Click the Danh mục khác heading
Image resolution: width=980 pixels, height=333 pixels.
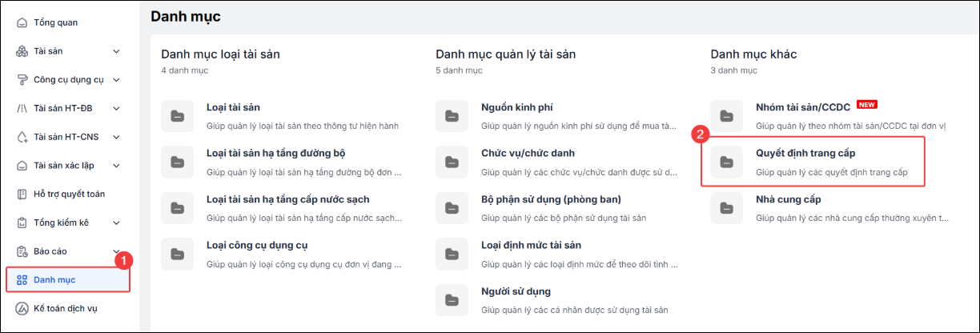753,54
